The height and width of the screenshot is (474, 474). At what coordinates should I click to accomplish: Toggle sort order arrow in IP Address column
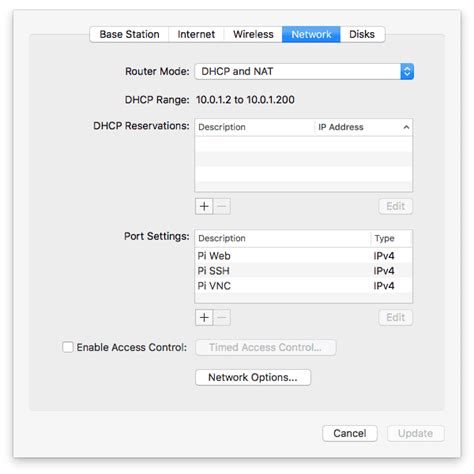[406, 127]
